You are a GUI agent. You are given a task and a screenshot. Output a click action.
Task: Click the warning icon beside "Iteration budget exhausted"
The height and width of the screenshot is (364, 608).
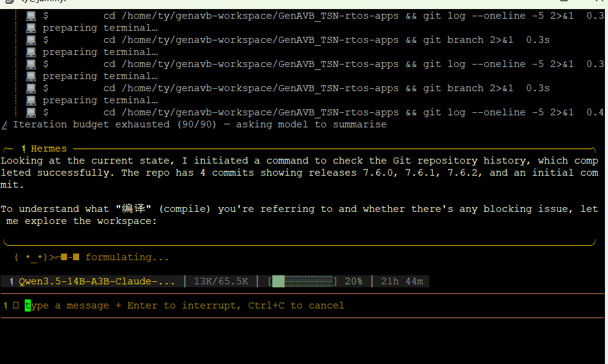(4, 125)
